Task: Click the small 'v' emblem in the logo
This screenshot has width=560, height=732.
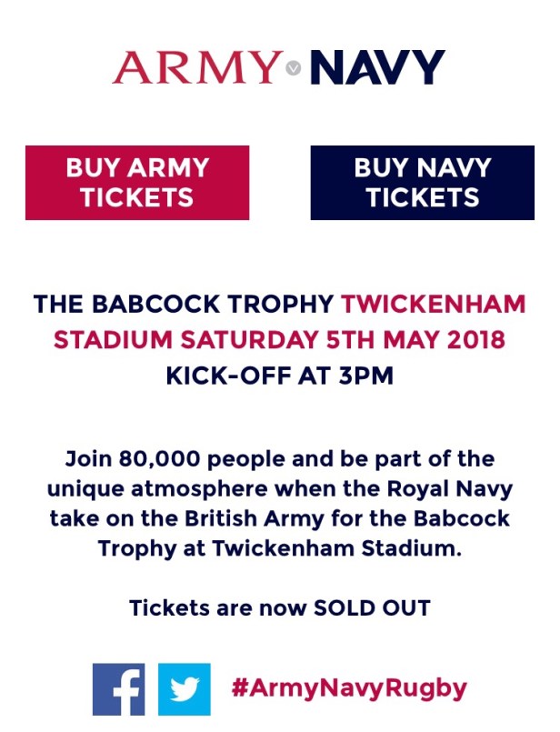Action: point(293,66)
